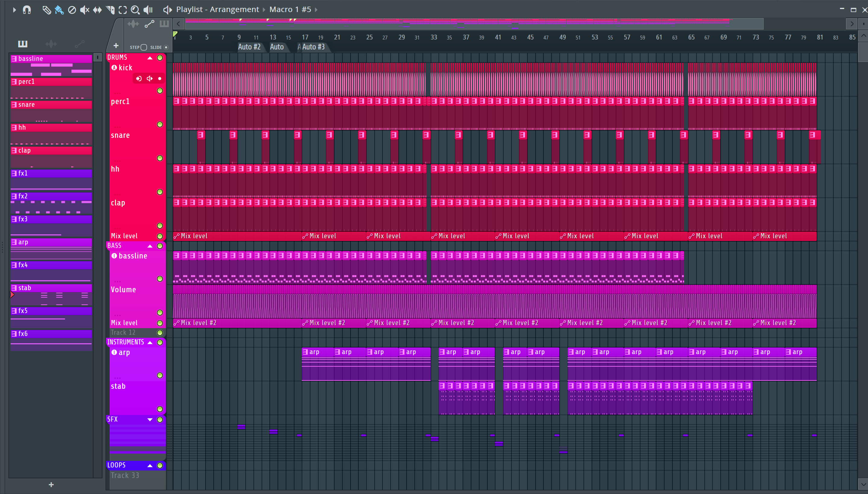The width and height of the screenshot is (868, 494).
Task: Select the pencil Draw tool
Action: pos(46,10)
